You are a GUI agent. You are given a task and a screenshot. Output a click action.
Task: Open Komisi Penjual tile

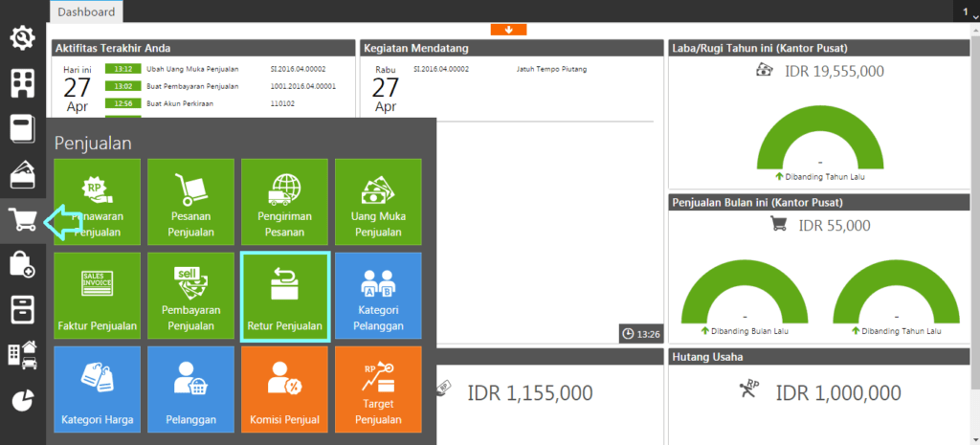pyautogui.click(x=285, y=389)
